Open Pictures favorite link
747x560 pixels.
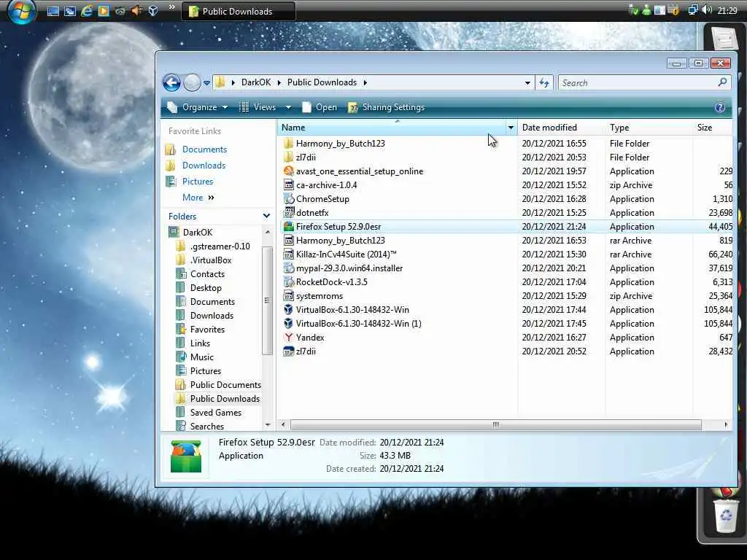pyautogui.click(x=198, y=182)
